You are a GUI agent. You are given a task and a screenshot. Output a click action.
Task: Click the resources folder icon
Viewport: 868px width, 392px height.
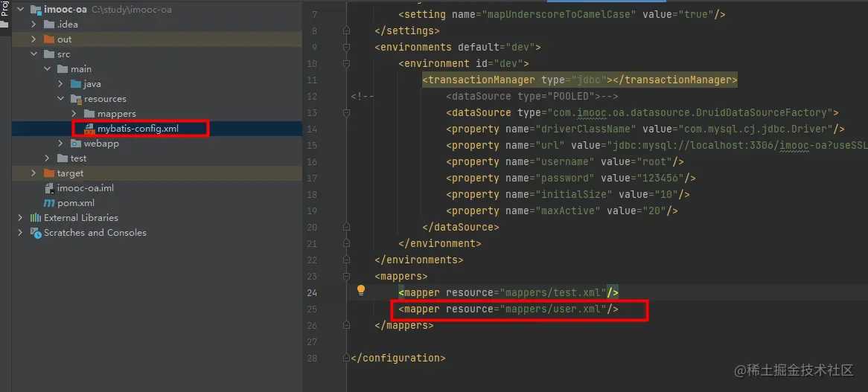click(x=76, y=99)
